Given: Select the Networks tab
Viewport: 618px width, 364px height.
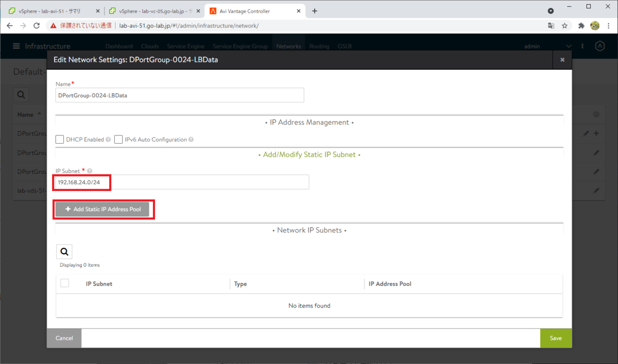Looking at the screenshot, I should (x=288, y=46).
